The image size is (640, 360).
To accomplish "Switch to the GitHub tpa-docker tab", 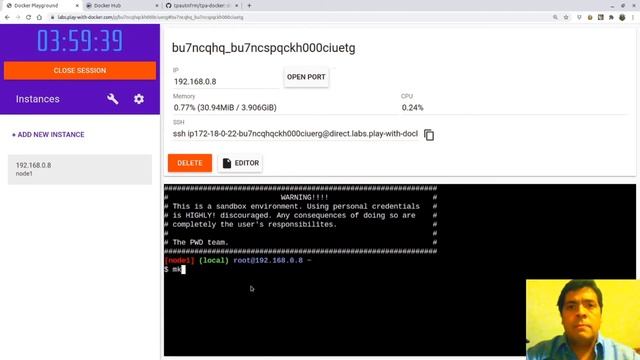I will (202, 6).
